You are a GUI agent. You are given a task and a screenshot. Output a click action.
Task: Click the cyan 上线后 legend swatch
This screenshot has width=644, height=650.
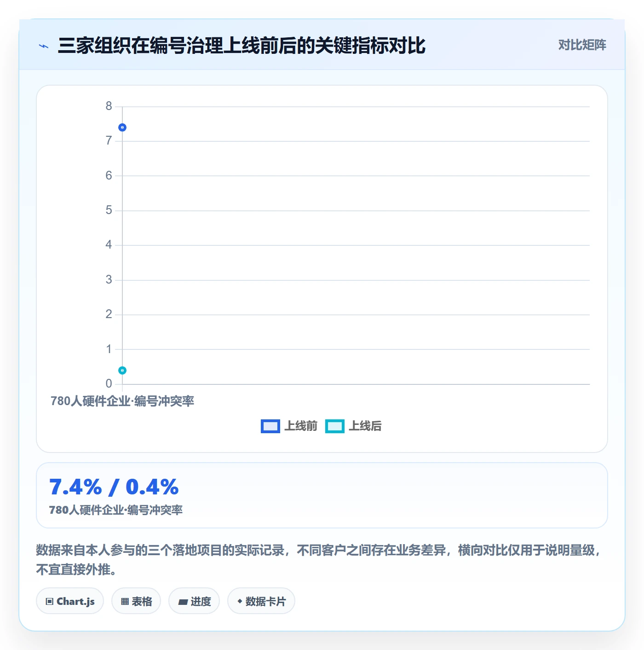click(334, 426)
